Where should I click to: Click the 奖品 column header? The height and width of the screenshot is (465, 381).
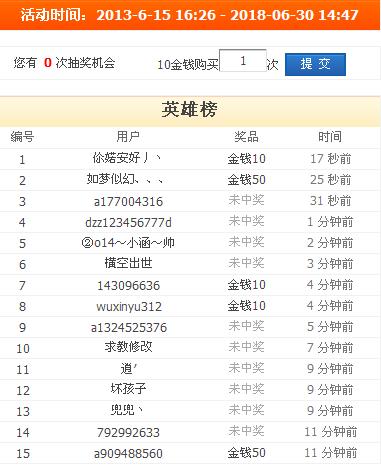tap(246, 137)
